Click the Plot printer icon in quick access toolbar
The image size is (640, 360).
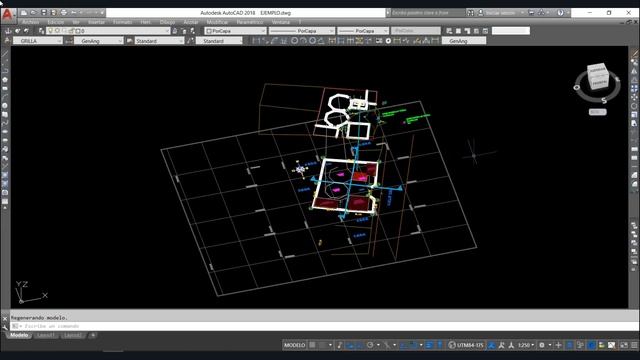pos(63,13)
